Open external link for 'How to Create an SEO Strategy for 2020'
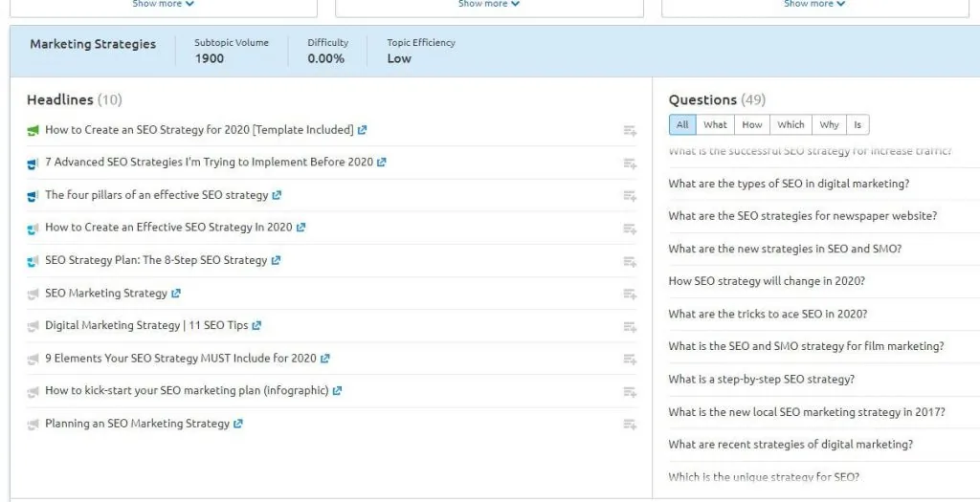 362,130
